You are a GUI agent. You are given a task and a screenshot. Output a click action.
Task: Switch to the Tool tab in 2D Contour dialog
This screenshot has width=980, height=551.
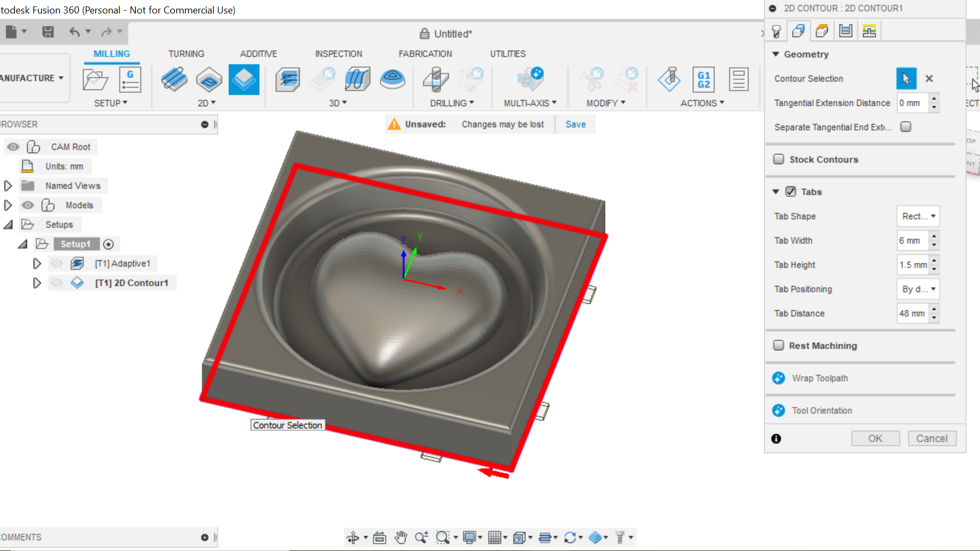point(776,31)
